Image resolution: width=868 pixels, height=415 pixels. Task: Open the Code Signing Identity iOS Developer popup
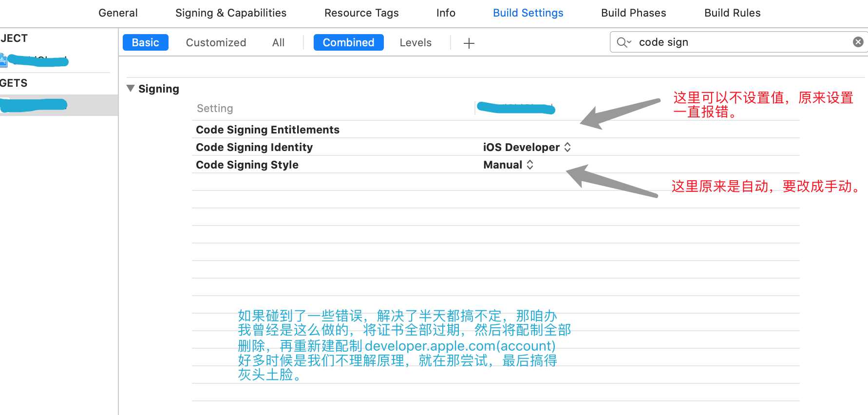(527, 147)
